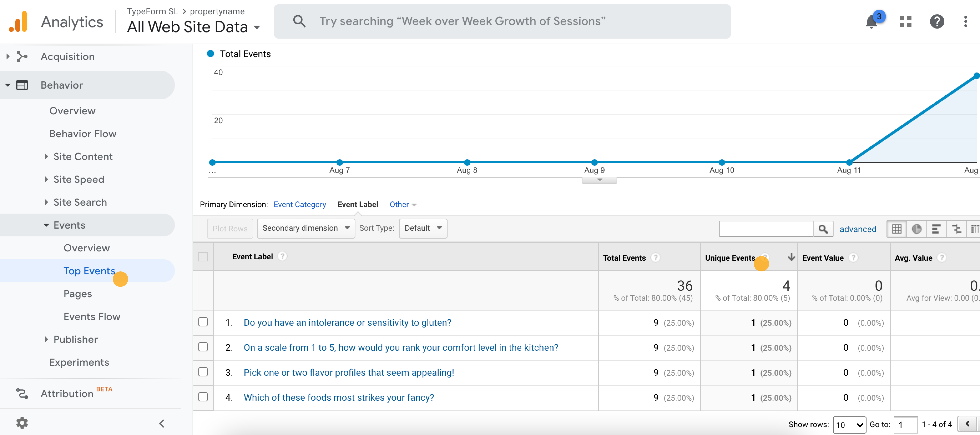Switch to Percentage pie chart view
Screen dimensions: 980x435
coord(916,229)
